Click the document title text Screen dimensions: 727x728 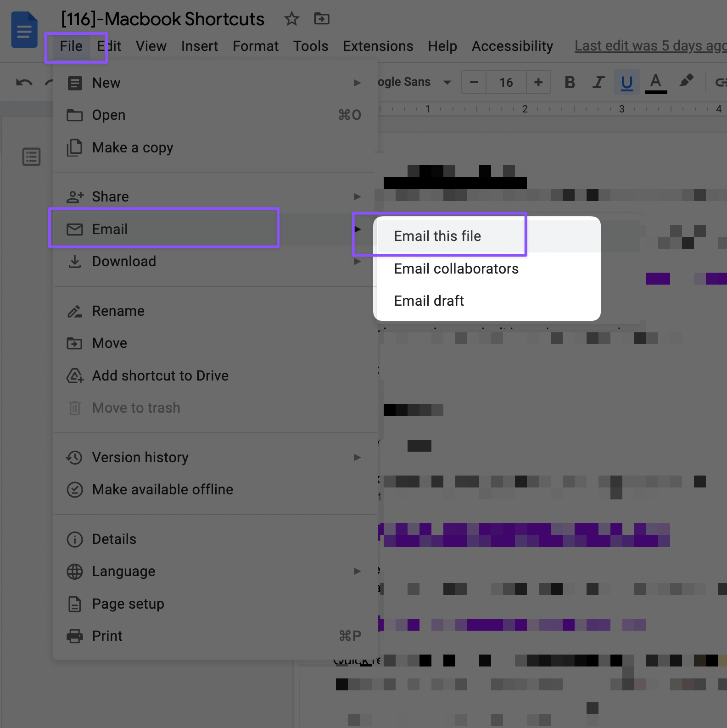tap(162, 19)
